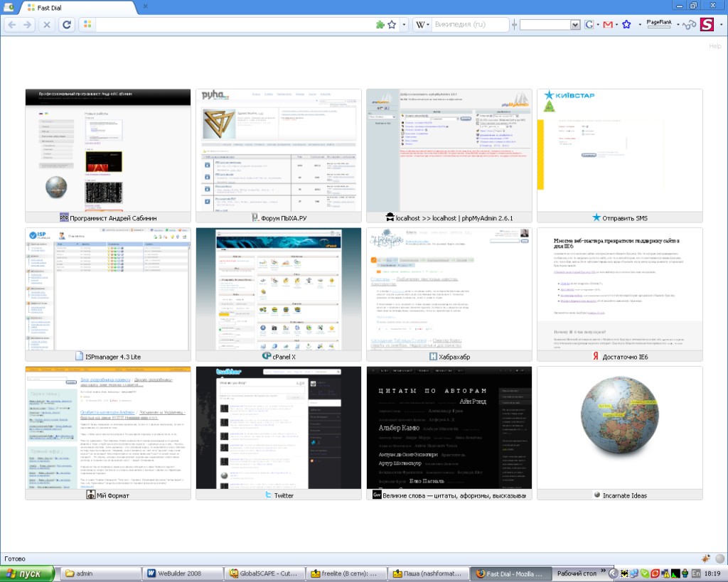Click the Windows Start button
Screen dimensions: 728x582
pos(28,573)
